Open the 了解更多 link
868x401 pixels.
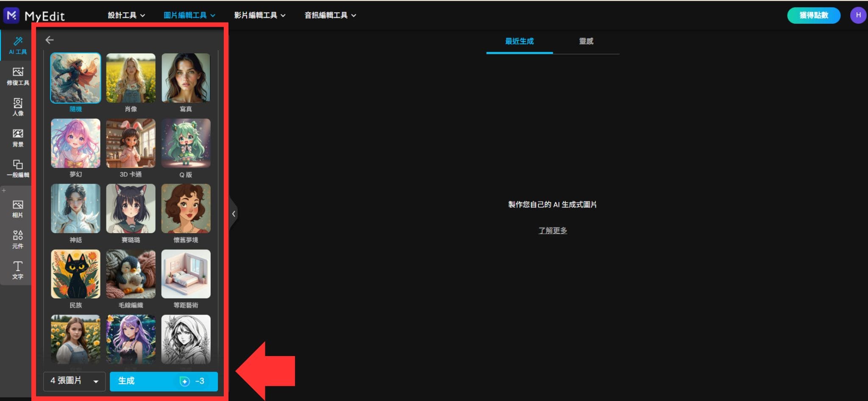[552, 231]
